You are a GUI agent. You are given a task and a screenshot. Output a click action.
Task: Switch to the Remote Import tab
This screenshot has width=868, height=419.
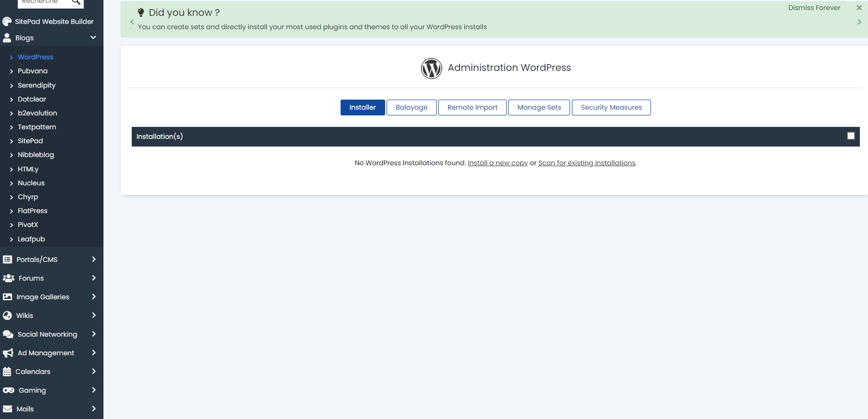(x=472, y=107)
